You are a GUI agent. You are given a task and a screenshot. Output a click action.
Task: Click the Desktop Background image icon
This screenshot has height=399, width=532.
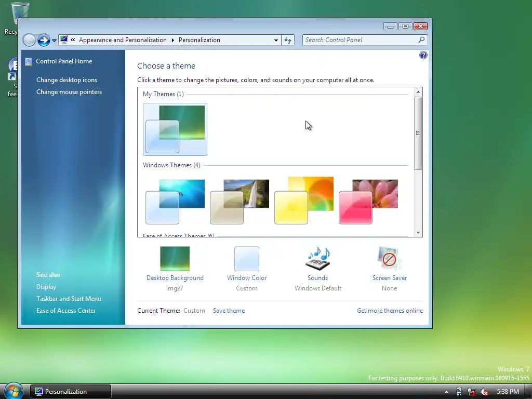tap(175, 259)
